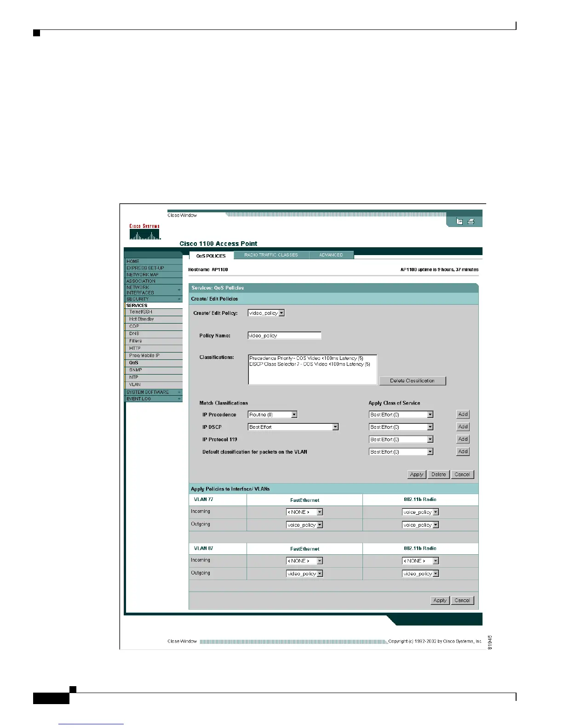Select QoS in the services list

click(154, 363)
